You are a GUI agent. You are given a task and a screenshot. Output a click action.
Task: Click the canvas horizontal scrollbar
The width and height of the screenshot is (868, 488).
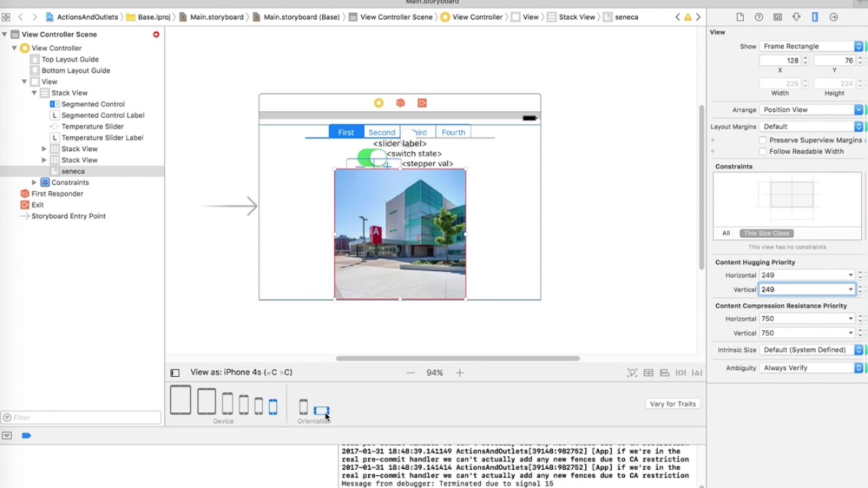458,359
